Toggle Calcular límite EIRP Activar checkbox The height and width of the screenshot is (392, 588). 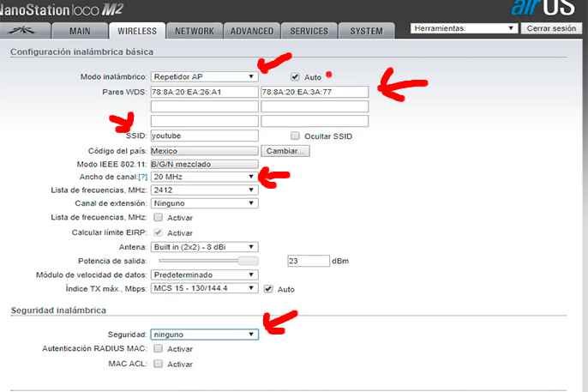(159, 232)
